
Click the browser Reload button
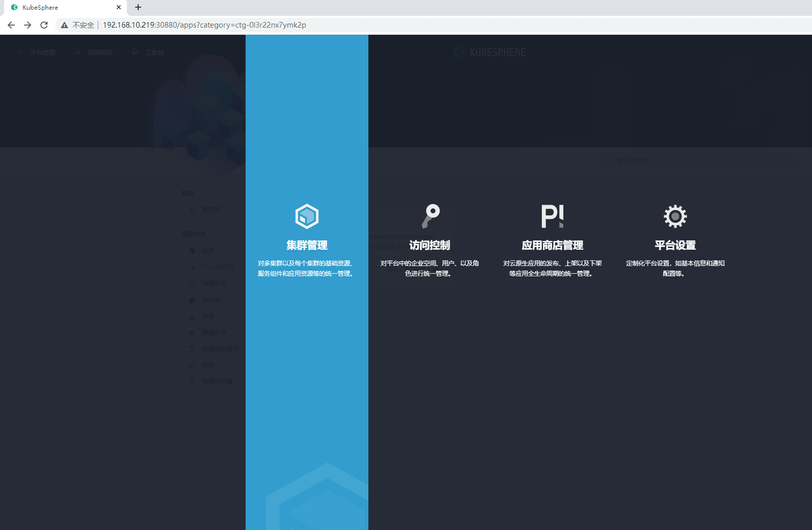(44, 25)
